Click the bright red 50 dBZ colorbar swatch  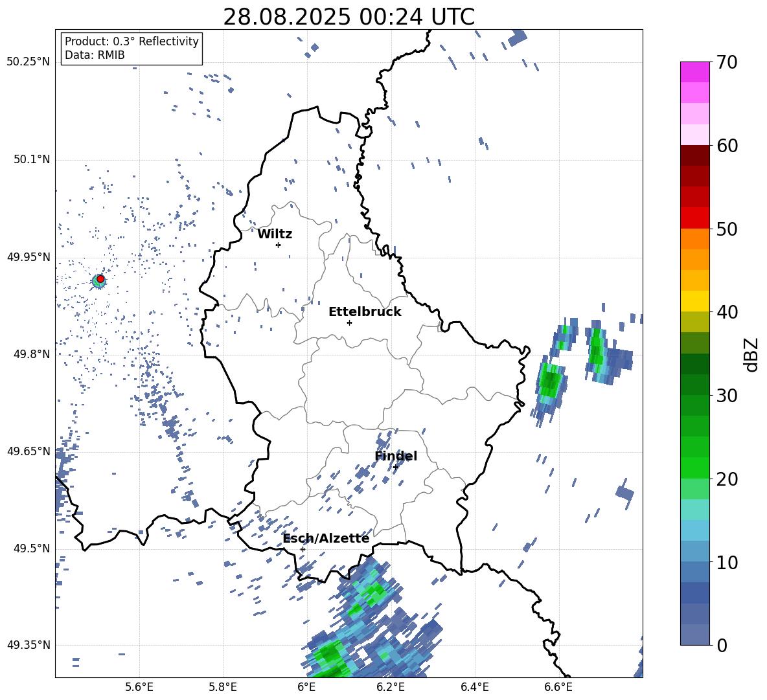pyautogui.click(x=694, y=218)
